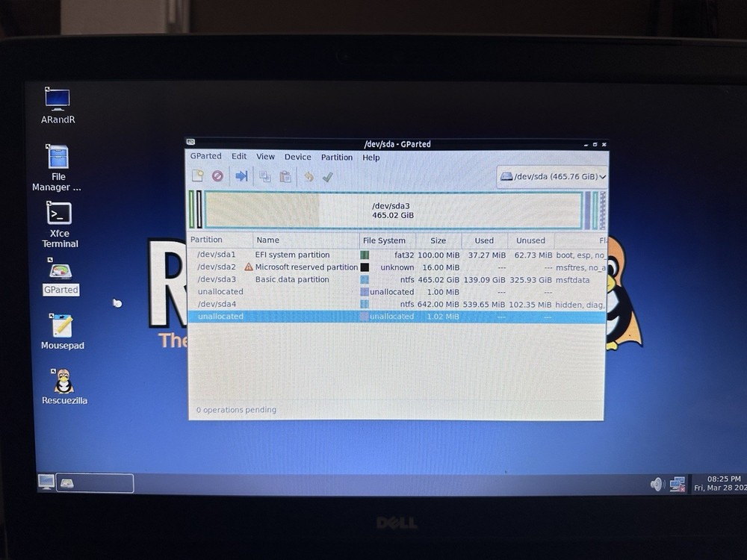Open the Device menu
This screenshot has height=560, width=747.
[x=297, y=157]
